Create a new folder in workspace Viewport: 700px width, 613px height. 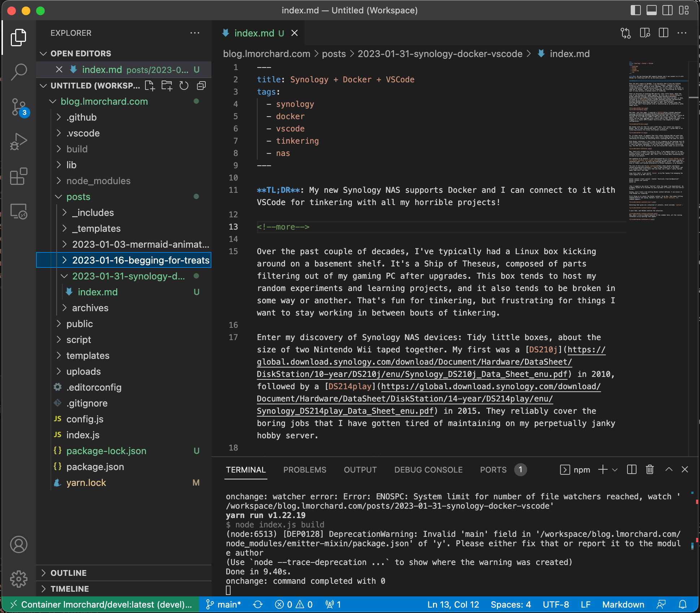(x=167, y=86)
